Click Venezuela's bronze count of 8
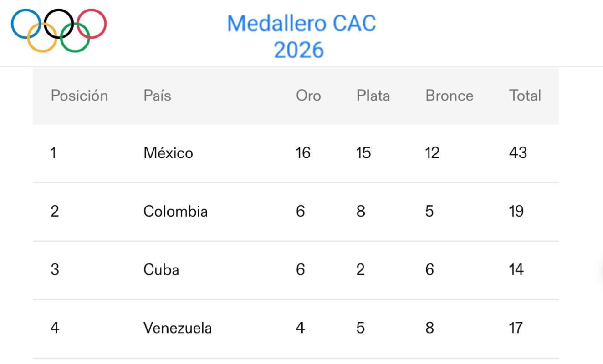This screenshot has height=364, width=603. [x=429, y=328]
